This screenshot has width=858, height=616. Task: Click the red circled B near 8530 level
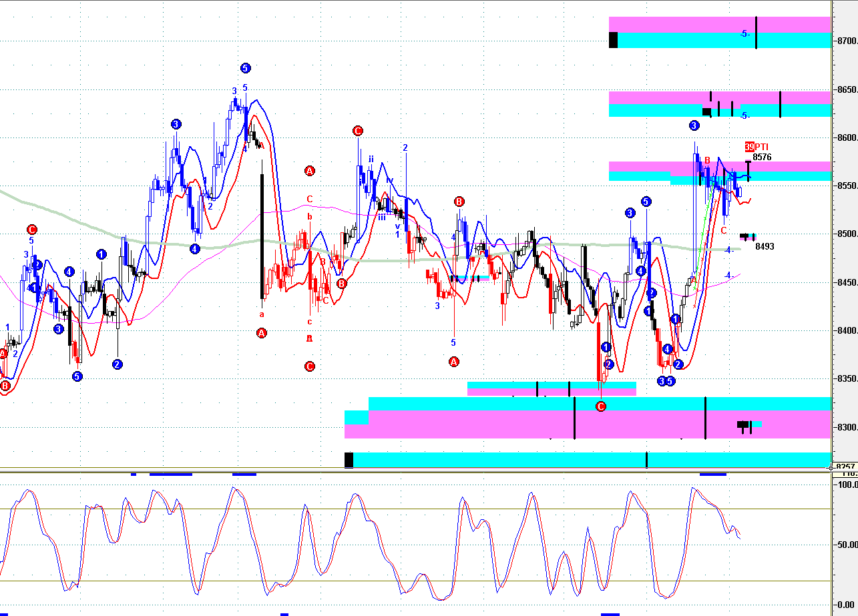459,202
